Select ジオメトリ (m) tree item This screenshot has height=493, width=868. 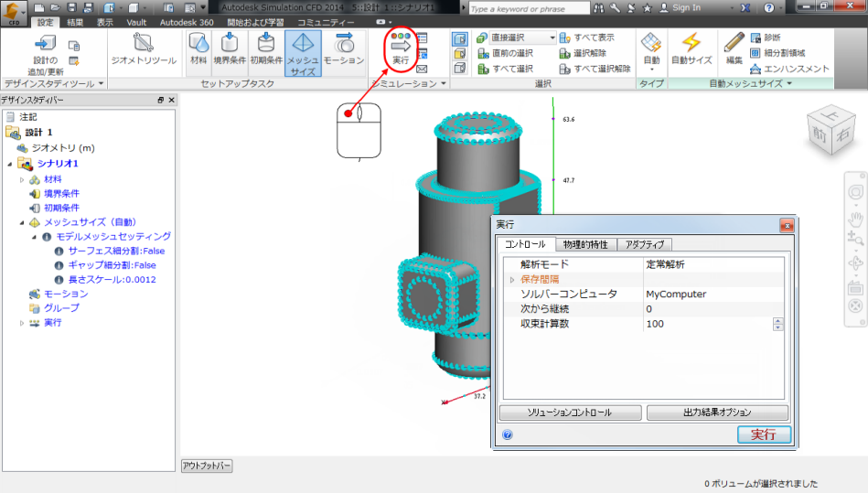(62, 148)
